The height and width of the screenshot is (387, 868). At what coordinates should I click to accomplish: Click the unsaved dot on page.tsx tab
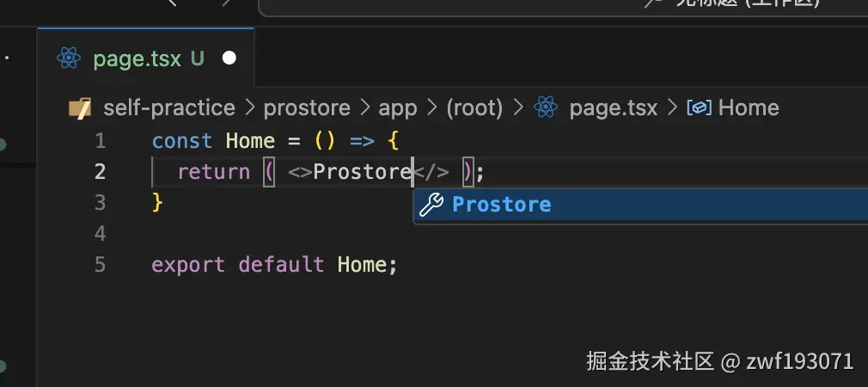pyautogui.click(x=229, y=58)
